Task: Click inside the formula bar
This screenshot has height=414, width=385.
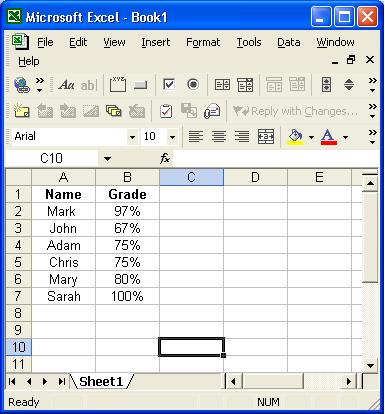Action: pos(275,158)
